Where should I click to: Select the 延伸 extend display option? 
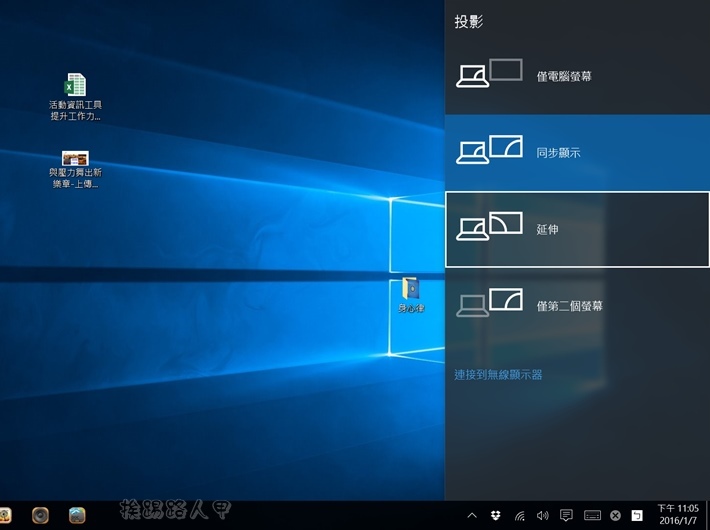point(577,229)
